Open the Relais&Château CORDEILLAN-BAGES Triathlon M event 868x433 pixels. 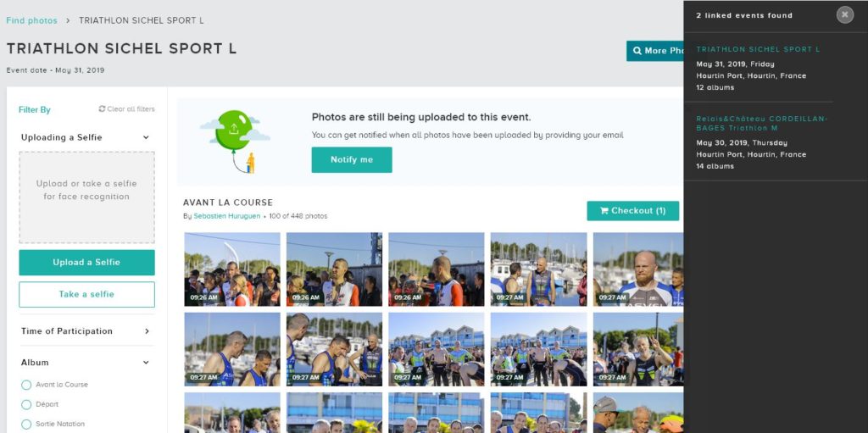point(762,123)
